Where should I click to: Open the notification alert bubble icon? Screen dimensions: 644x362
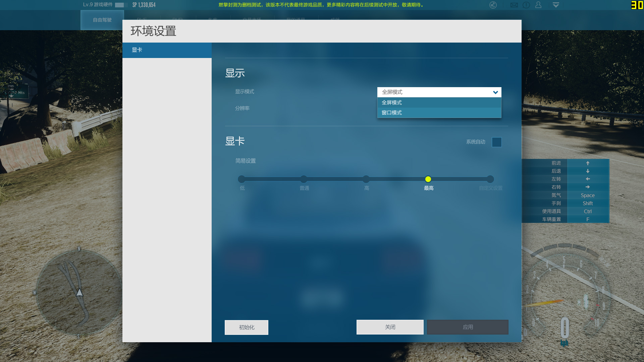(526, 5)
